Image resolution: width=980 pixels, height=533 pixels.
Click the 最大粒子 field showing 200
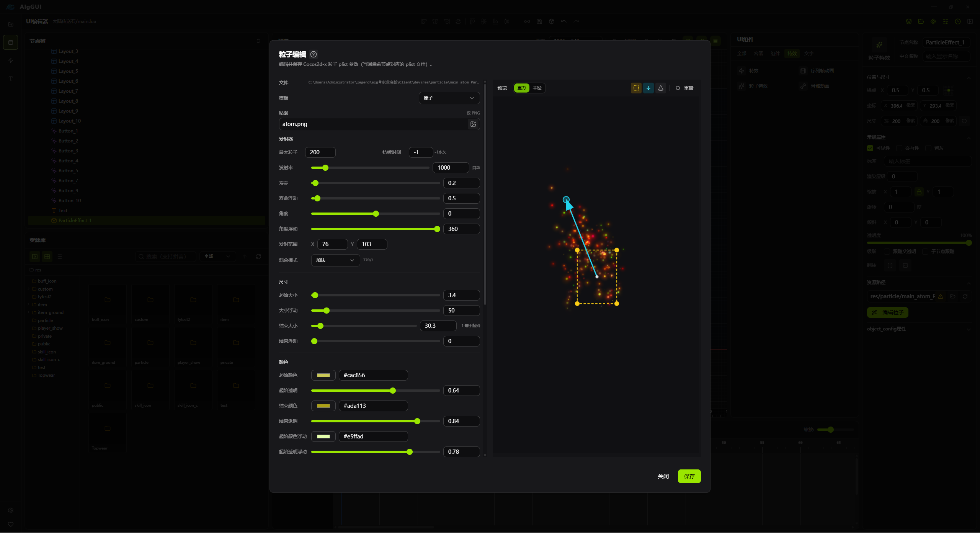point(320,152)
